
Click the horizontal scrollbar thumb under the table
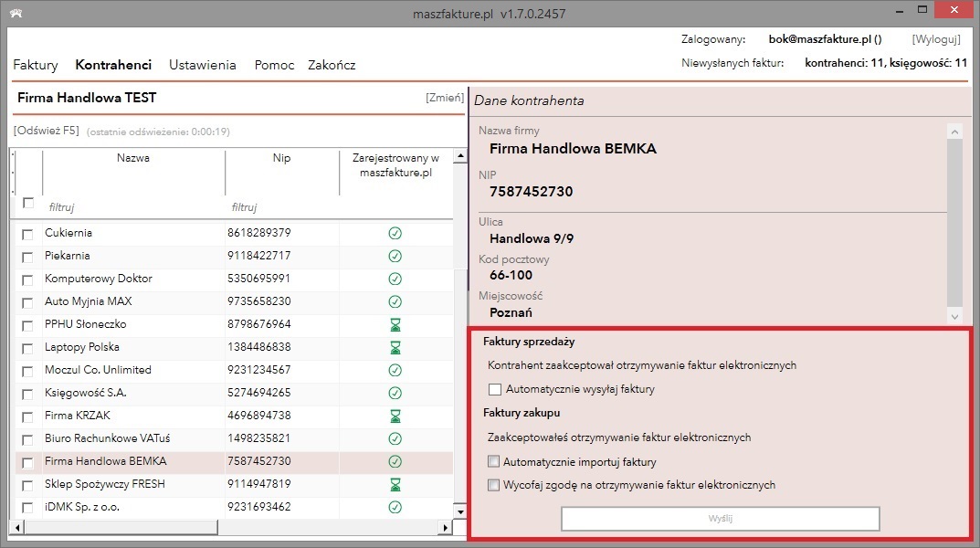point(121,528)
